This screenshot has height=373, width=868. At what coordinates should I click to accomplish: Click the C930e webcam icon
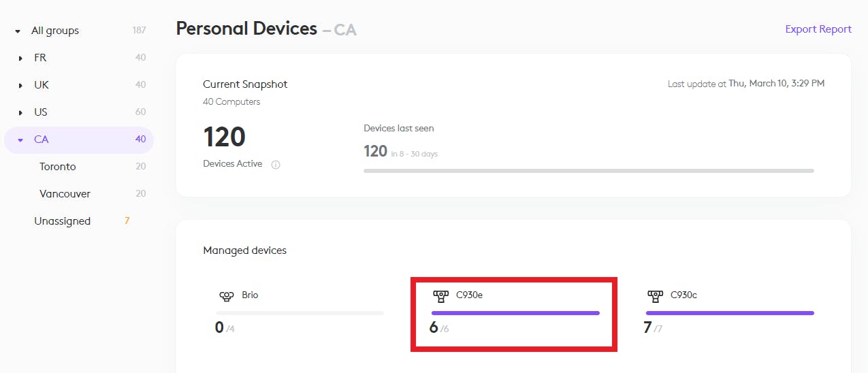pos(440,296)
